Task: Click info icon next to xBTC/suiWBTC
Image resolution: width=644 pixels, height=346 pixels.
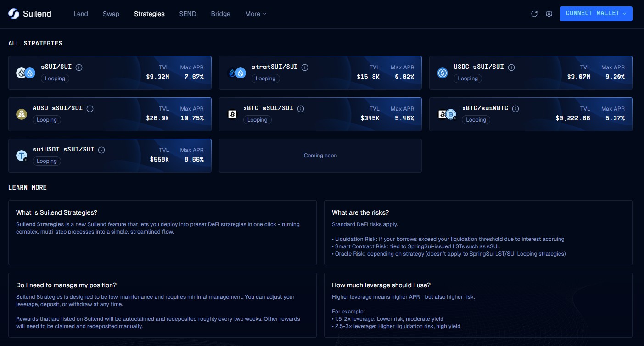Action: [515, 109]
